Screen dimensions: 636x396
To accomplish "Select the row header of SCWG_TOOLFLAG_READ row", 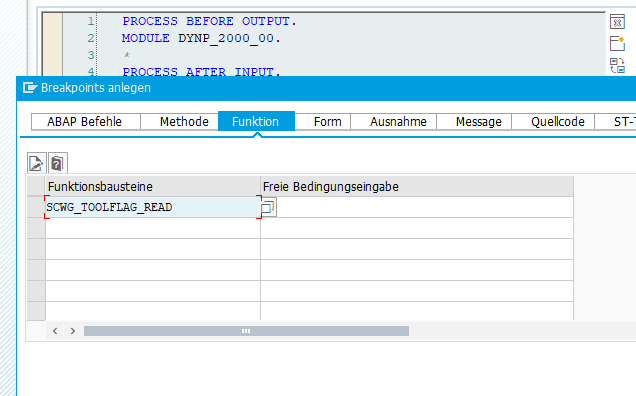I will pyautogui.click(x=36, y=207).
